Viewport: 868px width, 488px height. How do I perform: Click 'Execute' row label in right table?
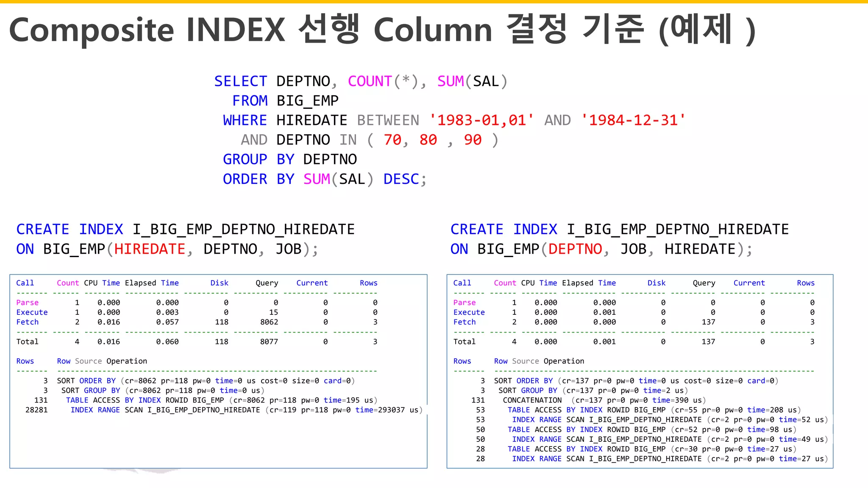(x=469, y=312)
